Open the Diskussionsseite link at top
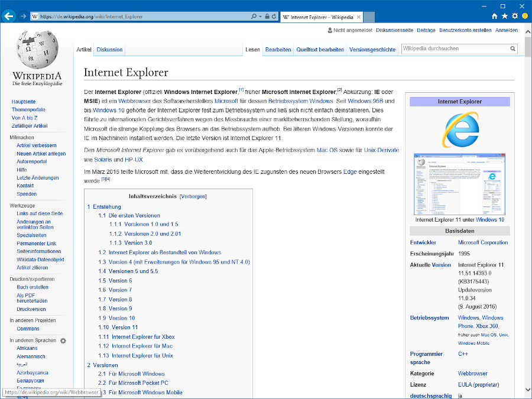 click(395, 30)
